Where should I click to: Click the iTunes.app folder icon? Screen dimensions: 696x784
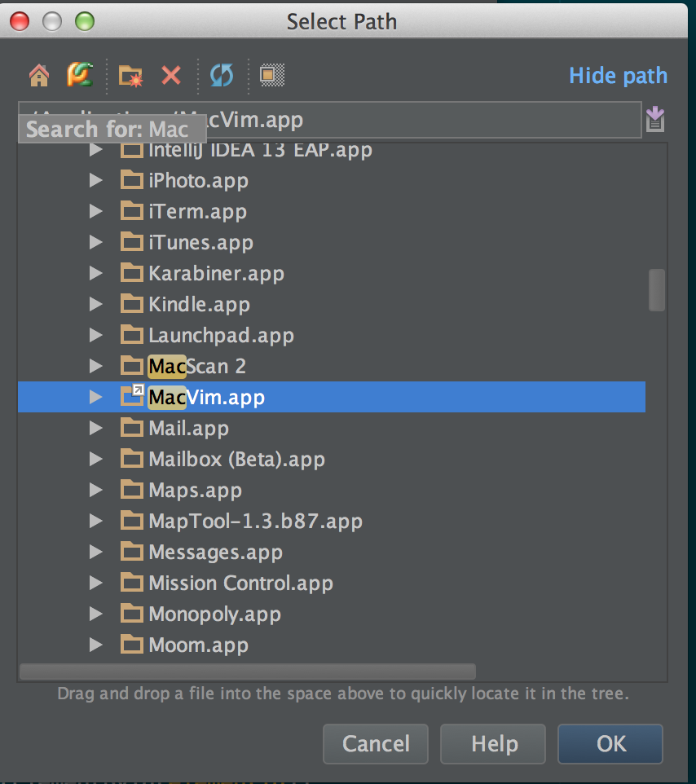click(132, 242)
